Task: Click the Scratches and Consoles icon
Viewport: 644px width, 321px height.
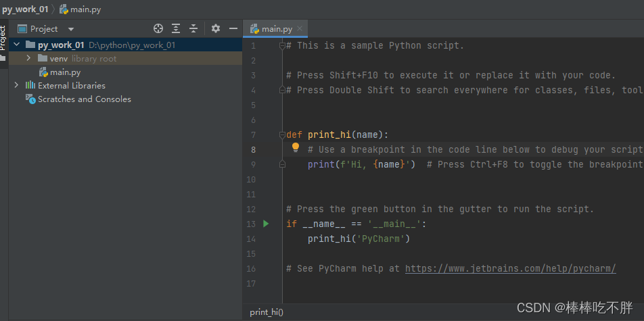Action: (x=30, y=99)
